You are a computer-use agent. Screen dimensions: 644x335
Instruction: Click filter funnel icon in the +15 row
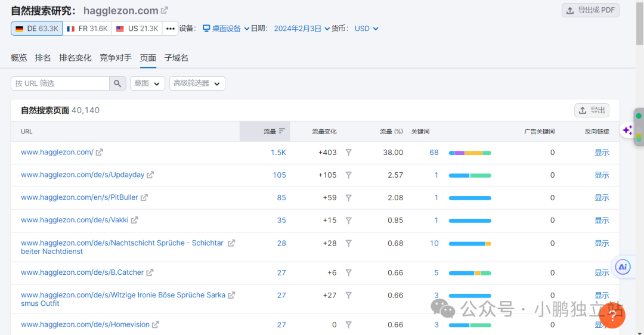tap(348, 220)
